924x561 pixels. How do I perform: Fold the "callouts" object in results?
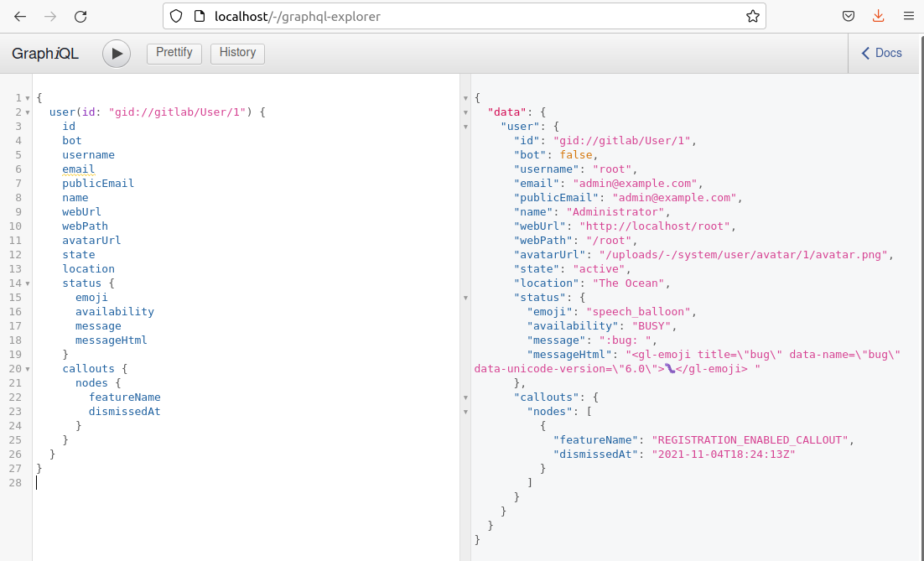[466, 397]
